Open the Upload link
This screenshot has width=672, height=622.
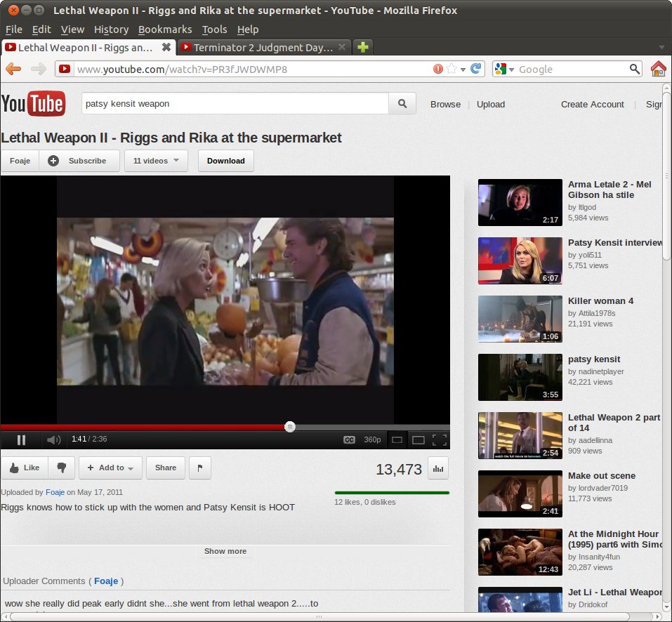point(491,105)
